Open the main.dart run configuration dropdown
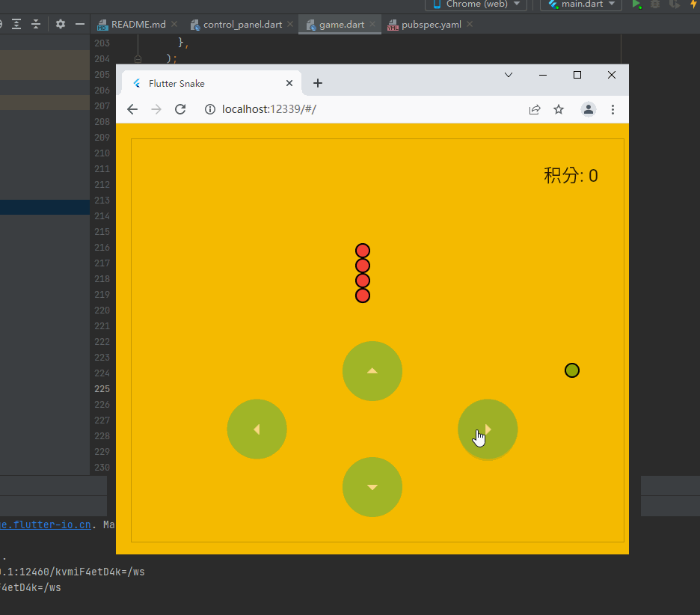The image size is (700, 615). pyautogui.click(x=581, y=5)
